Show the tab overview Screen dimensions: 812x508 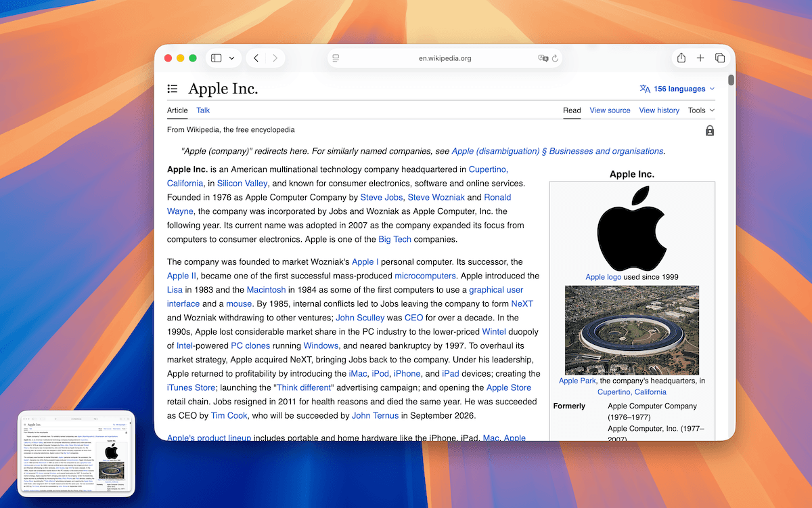[x=720, y=58]
